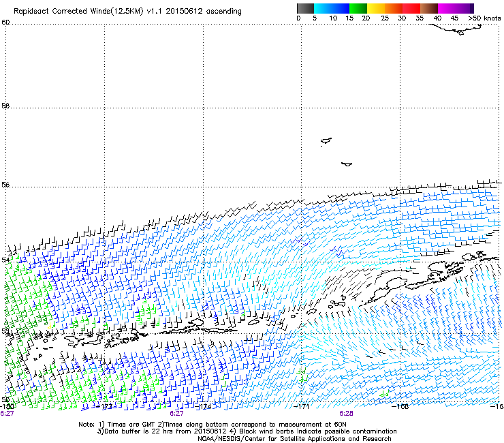Click the gray 0–5 knots legend segment
Image resolution: width=504 pixels, height=443 pixels.
pyautogui.click(x=305, y=8)
